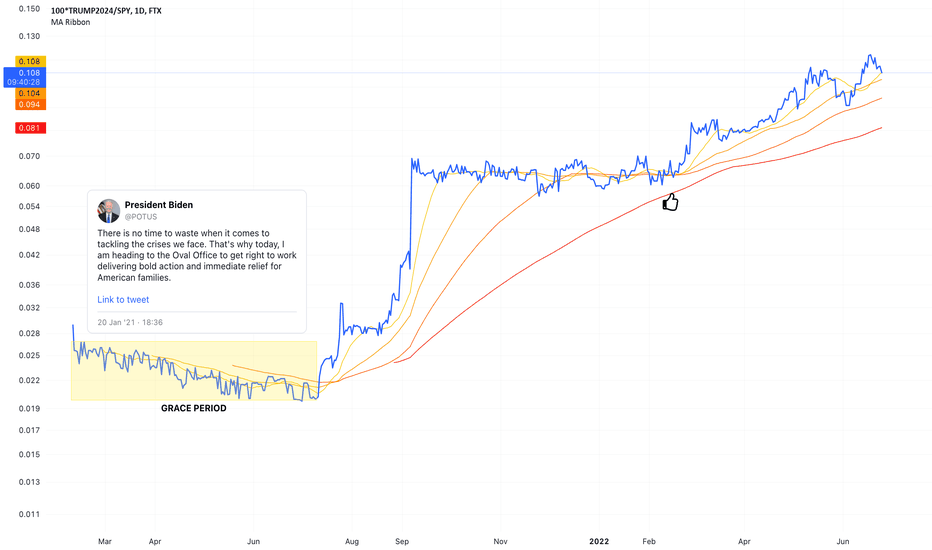Click the President Biden name in tweet

tap(159, 205)
